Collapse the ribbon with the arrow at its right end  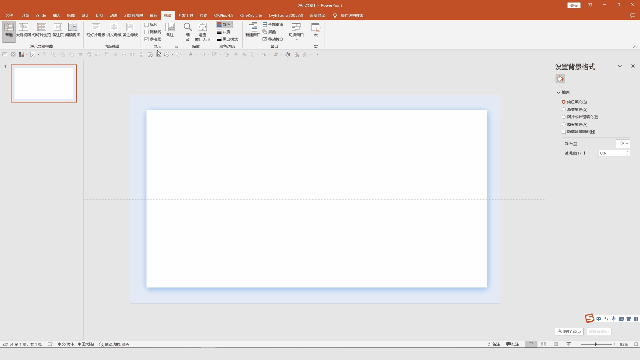[x=634, y=47]
